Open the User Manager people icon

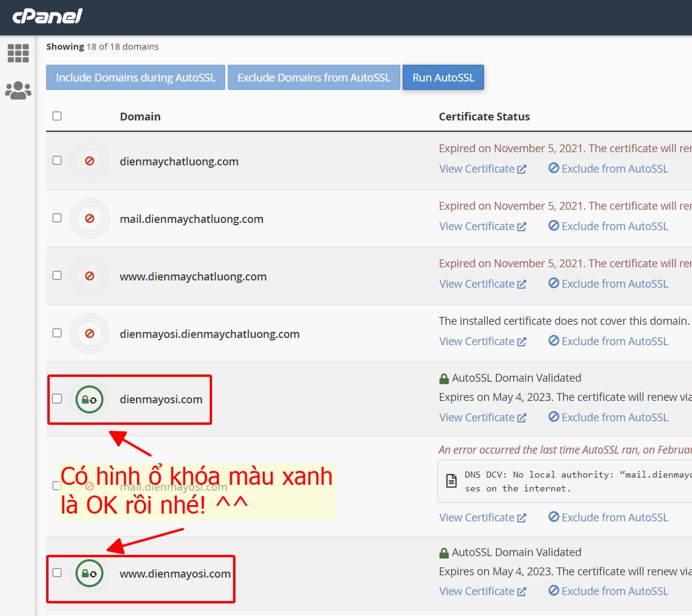pyautogui.click(x=18, y=90)
